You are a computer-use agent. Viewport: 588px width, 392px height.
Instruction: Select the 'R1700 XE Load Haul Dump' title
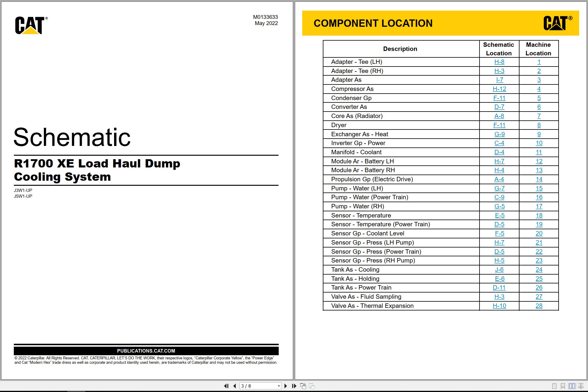tap(97, 163)
